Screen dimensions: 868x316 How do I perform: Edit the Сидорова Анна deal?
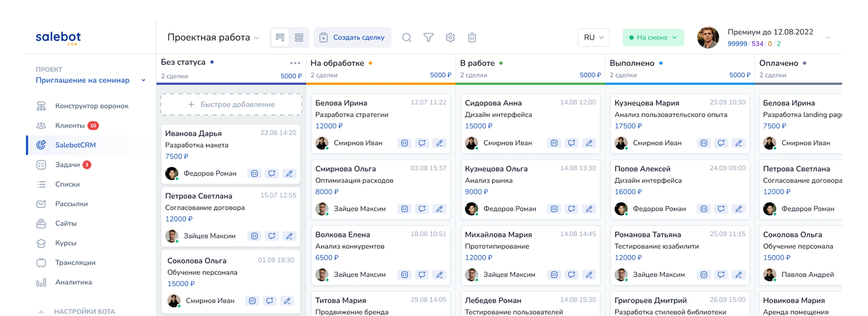click(x=589, y=143)
